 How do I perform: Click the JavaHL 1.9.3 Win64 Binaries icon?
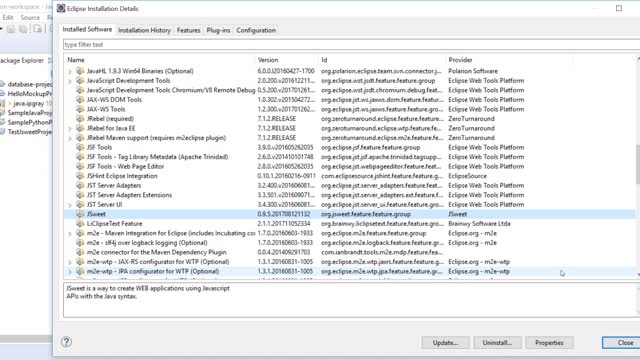(x=80, y=71)
